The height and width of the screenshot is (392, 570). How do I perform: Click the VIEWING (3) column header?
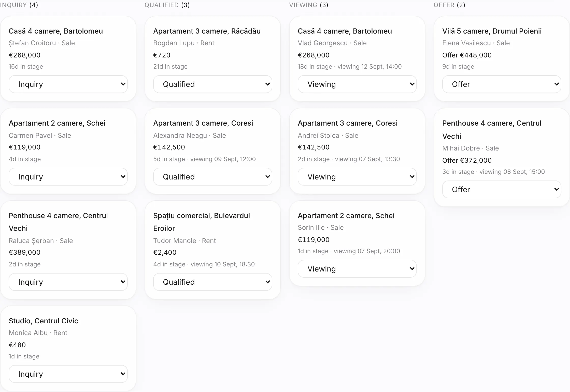click(x=309, y=5)
